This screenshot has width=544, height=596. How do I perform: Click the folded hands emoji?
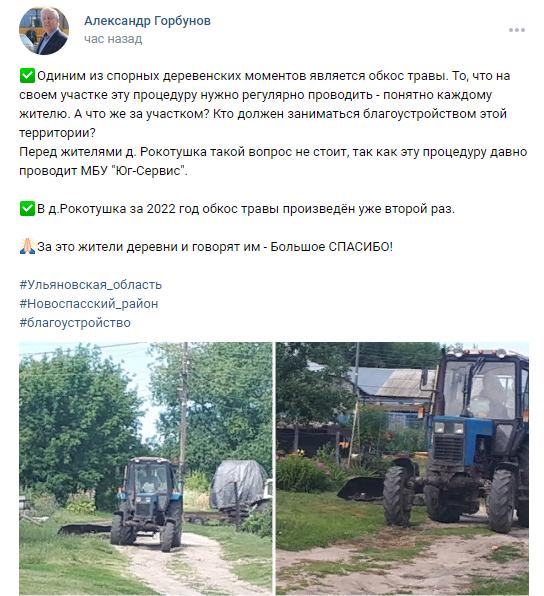[27, 247]
